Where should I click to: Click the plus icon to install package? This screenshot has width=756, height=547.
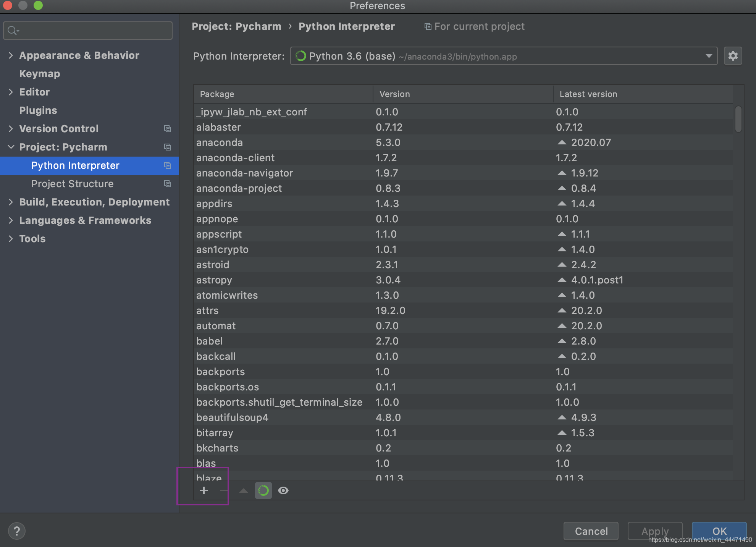coord(204,490)
